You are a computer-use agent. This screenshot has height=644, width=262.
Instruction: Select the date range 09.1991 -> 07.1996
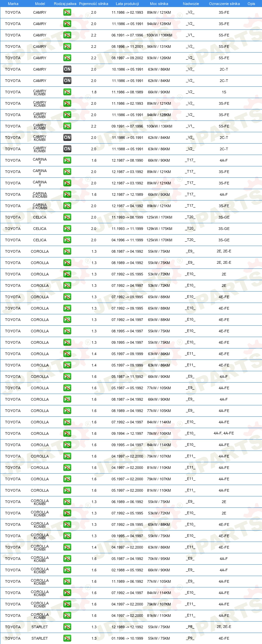(x=127, y=126)
